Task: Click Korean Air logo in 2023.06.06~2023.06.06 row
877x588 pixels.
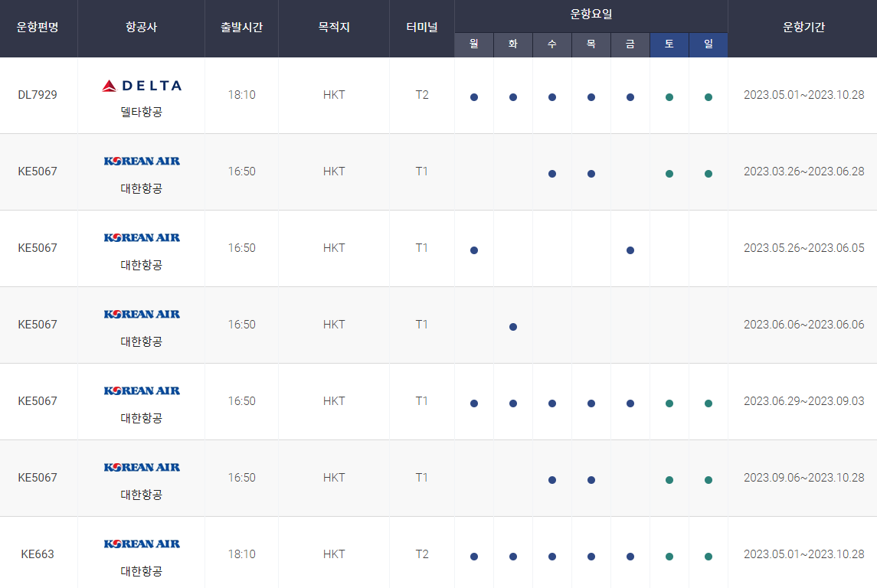Action: [x=142, y=314]
